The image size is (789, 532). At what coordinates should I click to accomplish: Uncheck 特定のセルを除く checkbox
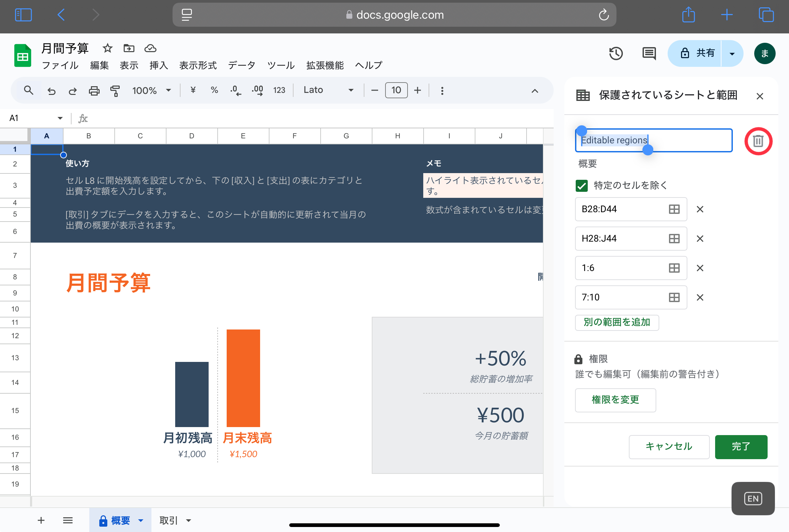pos(582,185)
